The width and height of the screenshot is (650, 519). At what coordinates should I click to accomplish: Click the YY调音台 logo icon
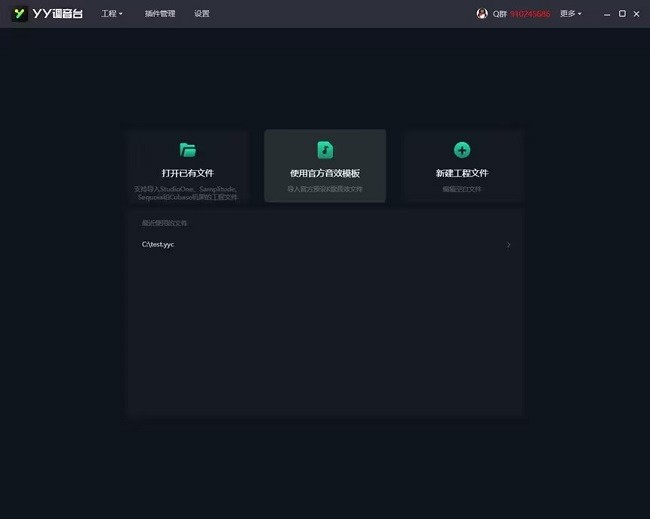click(x=19, y=14)
